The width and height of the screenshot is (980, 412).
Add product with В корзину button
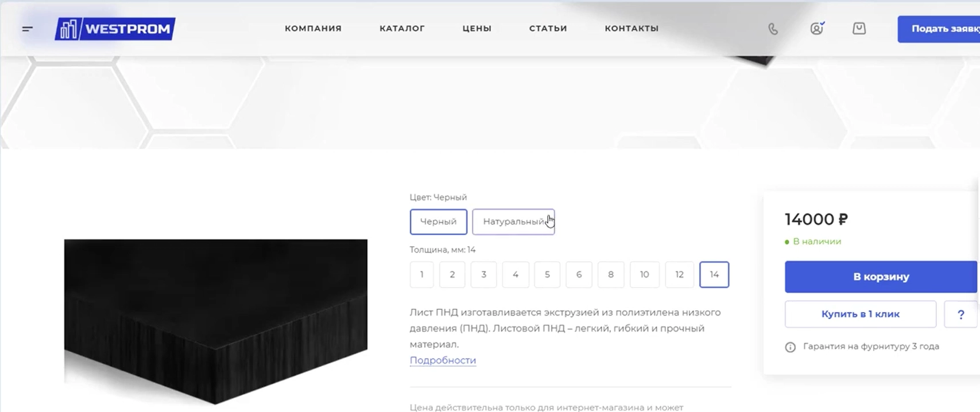tap(881, 277)
